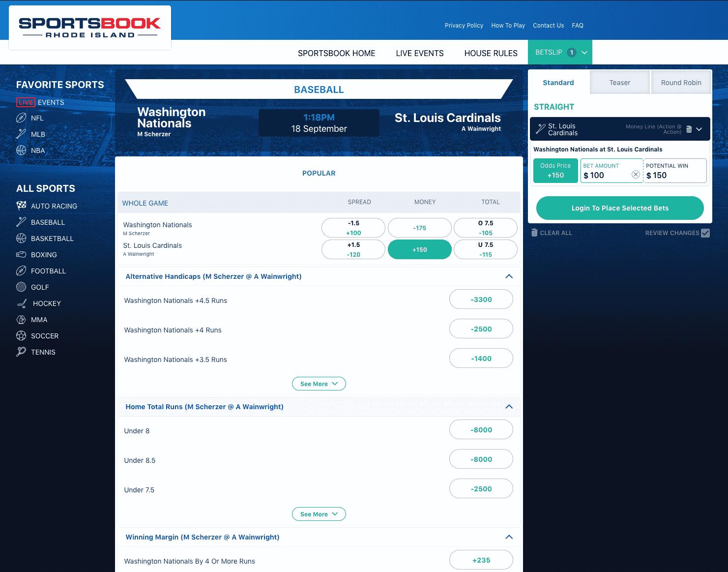Open the How To Play link

pyautogui.click(x=508, y=26)
